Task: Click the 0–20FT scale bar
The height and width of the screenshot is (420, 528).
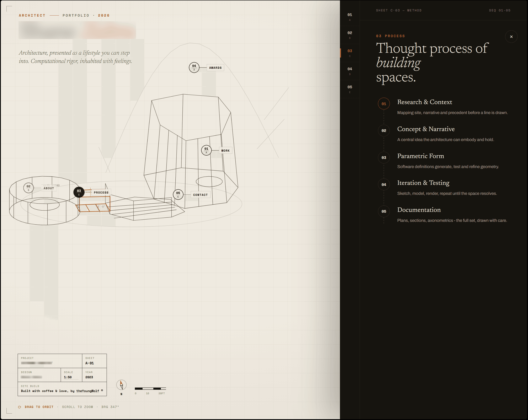Action: (150, 389)
